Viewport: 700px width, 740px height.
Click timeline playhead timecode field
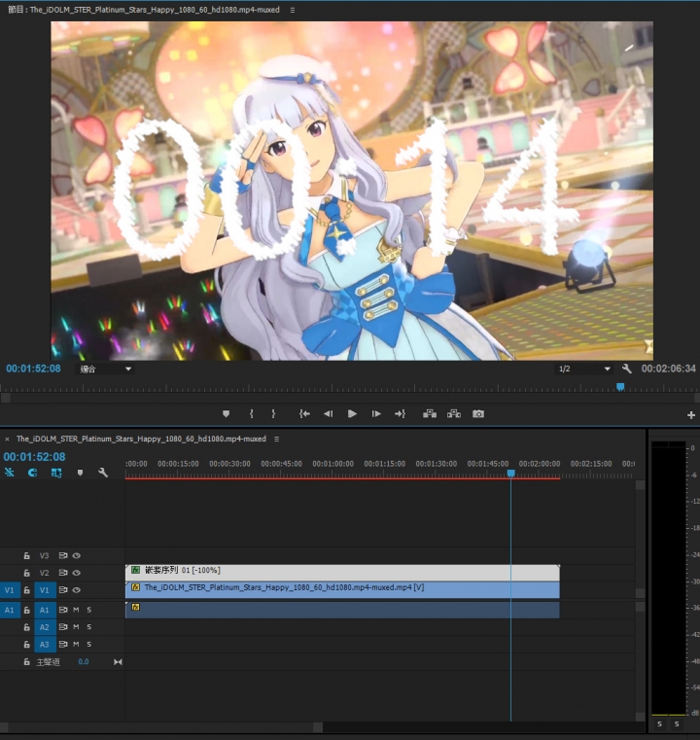pos(34,457)
